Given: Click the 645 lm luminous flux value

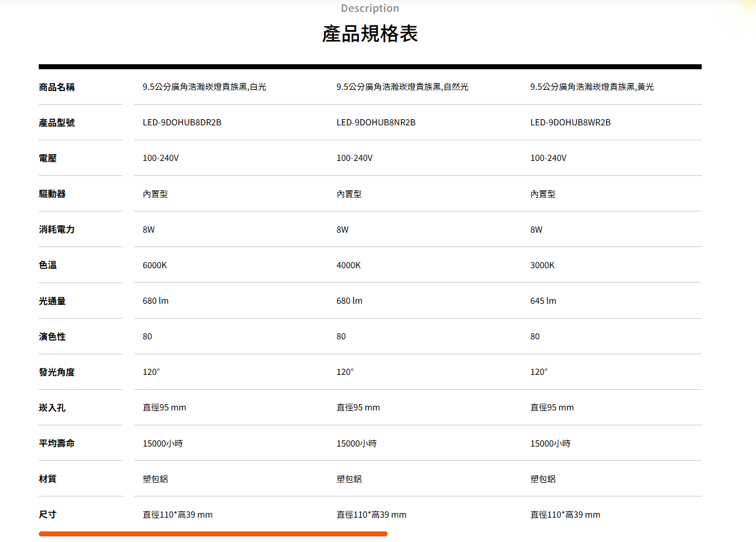Looking at the screenshot, I should (543, 301).
